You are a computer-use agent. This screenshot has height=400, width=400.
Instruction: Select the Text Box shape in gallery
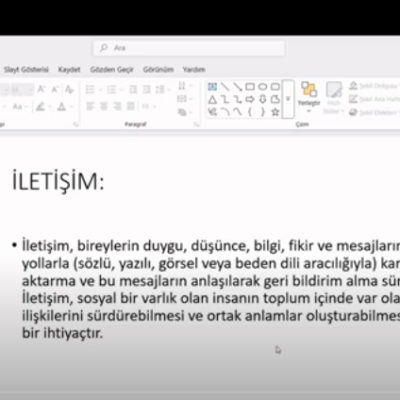[x=212, y=87]
